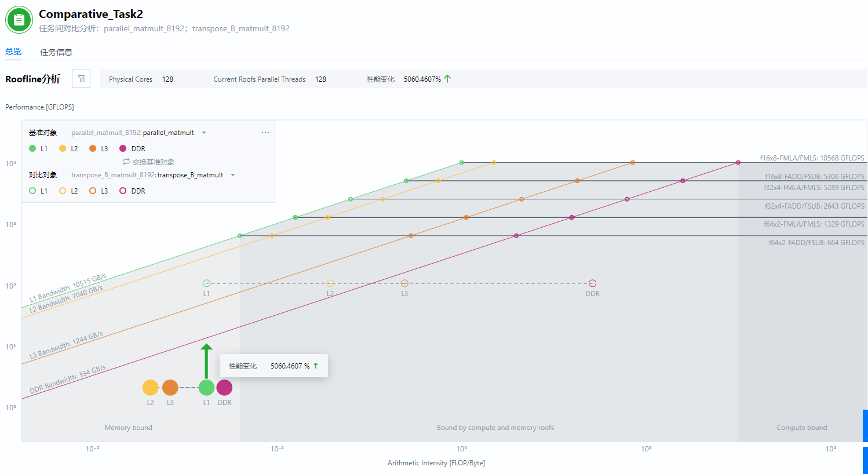
Task: Click the filled green L1 baseline data point
Action: click(206, 388)
